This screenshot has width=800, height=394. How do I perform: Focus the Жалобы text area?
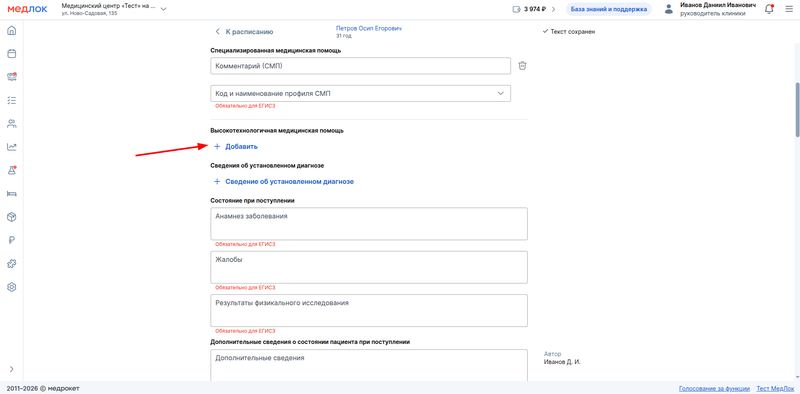pyautogui.click(x=369, y=267)
